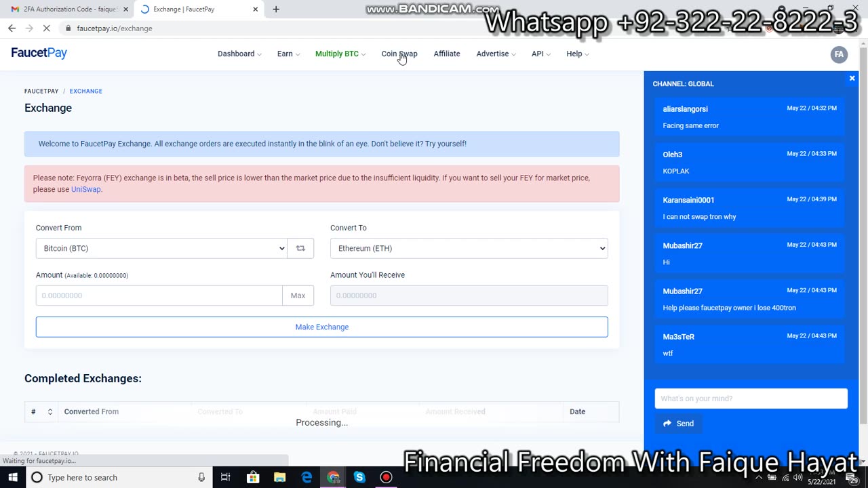Image resolution: width=868 pixels, height=488 pixels.
Task: Close the global chat panel
Action: pyautogui.click(x=852, y=79)
